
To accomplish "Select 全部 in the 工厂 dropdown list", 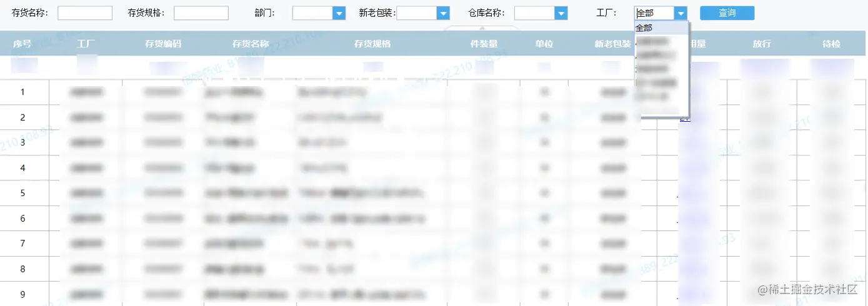I will [x=661, y=28].
